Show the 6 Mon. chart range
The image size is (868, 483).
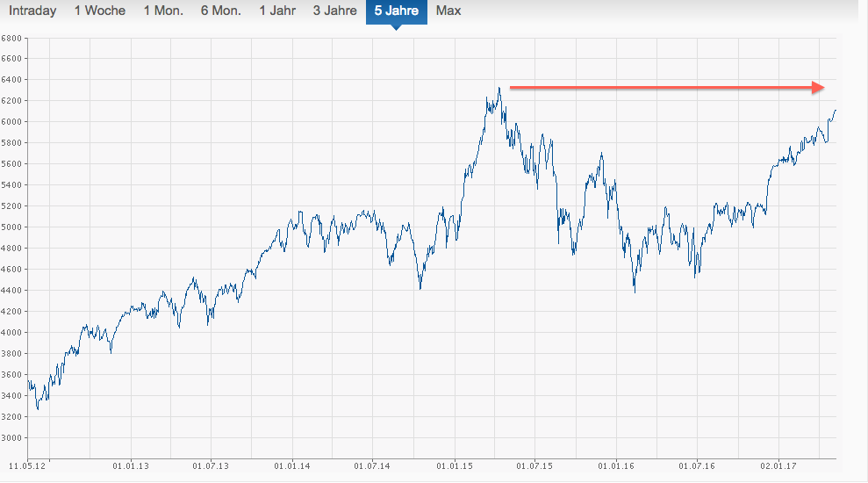click(221, 11)
